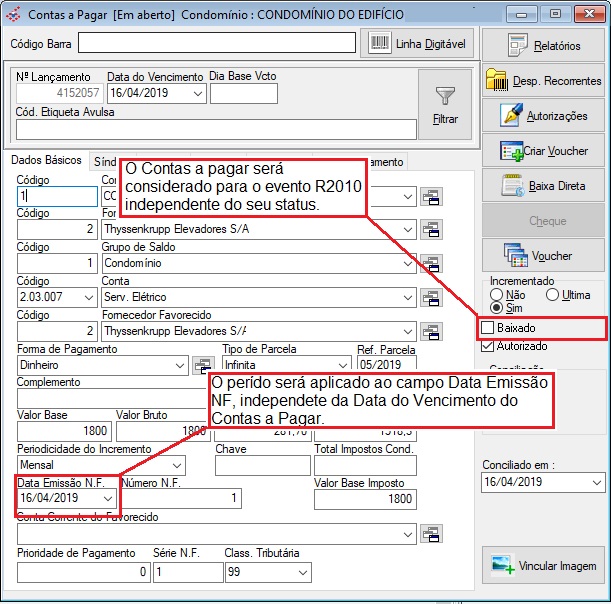
Task: Expand Conta Corrente do Favorecido dropdown
Action: [408, 534]
